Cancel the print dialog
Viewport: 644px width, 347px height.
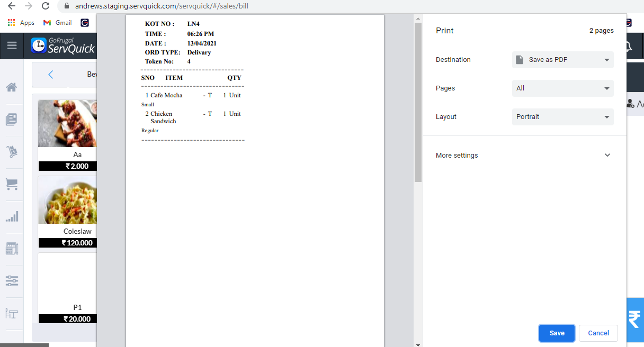coord(598,333)
